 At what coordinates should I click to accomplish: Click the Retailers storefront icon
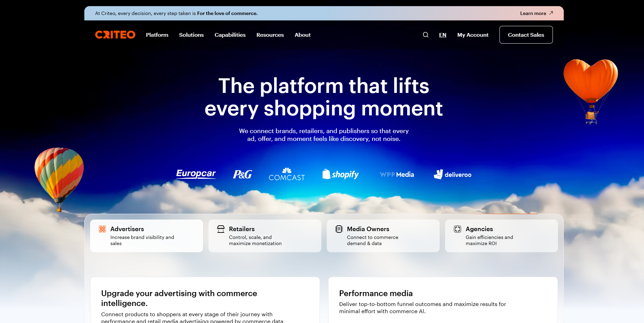(x=220, y=229)
